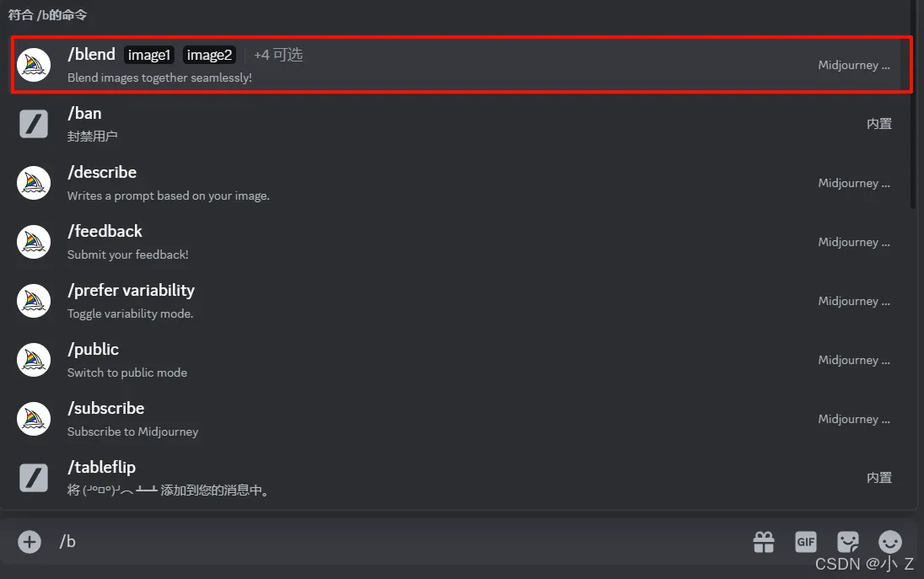Click the slash icon beside /ban
Screen dimensions: 924x579
[34, 124]
